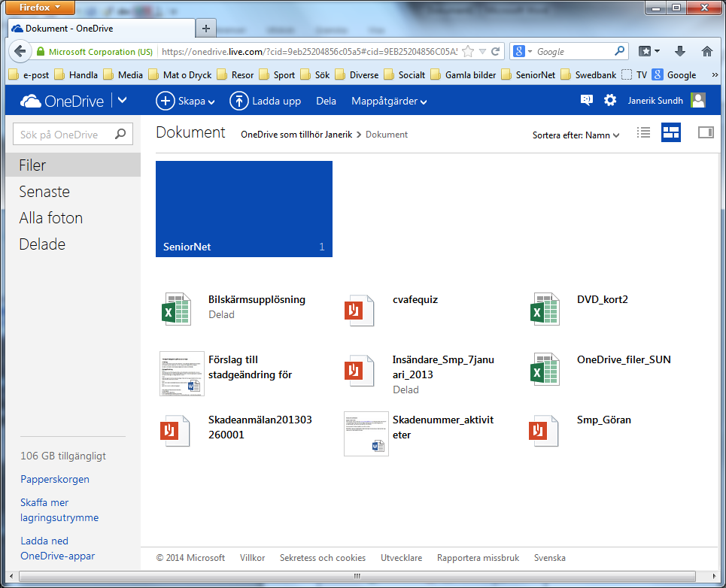Switch to list view icon

tap(643, 133)
